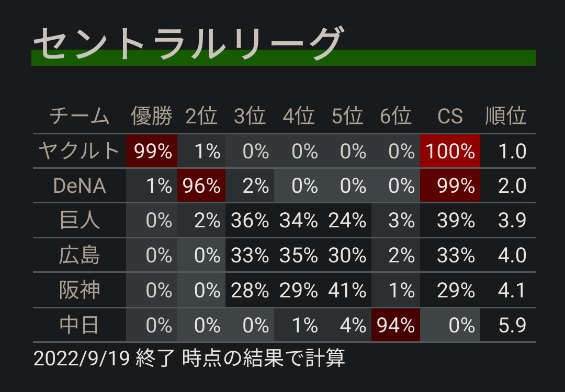The width and height of the screenshot is (565, 392).
Task: Click DeNA's 96% second-place cell
Action: coord(201,186)
